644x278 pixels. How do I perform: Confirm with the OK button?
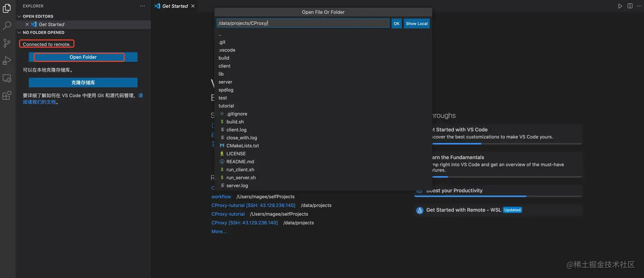pyautogui.click(x=397, y=23)
